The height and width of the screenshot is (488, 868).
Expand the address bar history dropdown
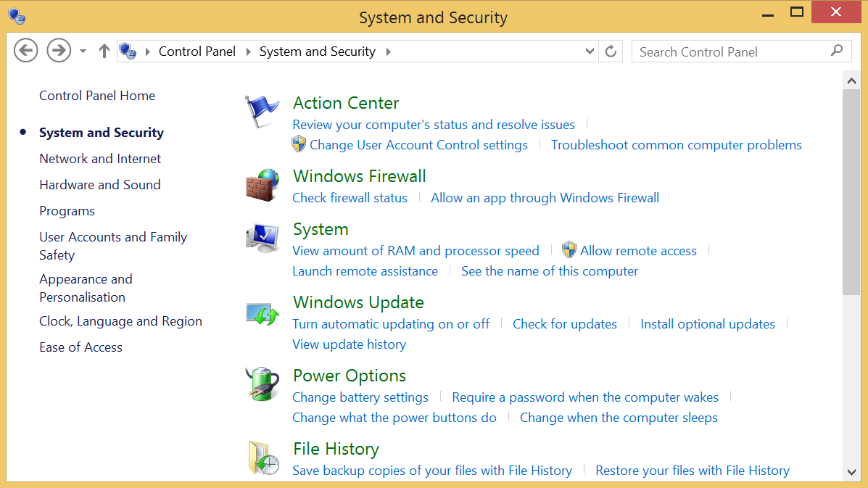tap(590, 51)
